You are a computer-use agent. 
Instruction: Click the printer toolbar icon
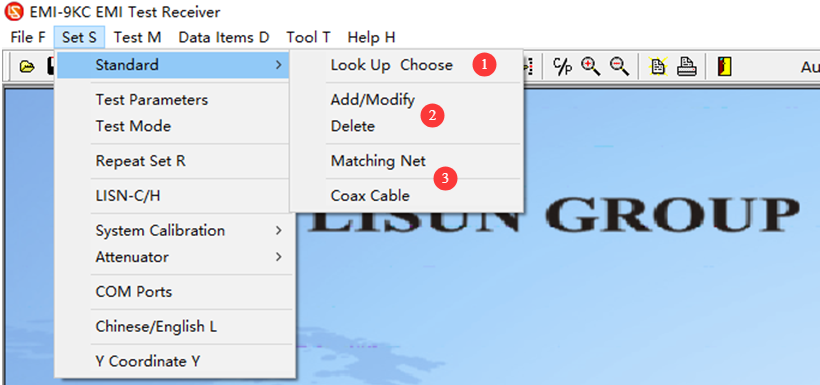(686, 66)
